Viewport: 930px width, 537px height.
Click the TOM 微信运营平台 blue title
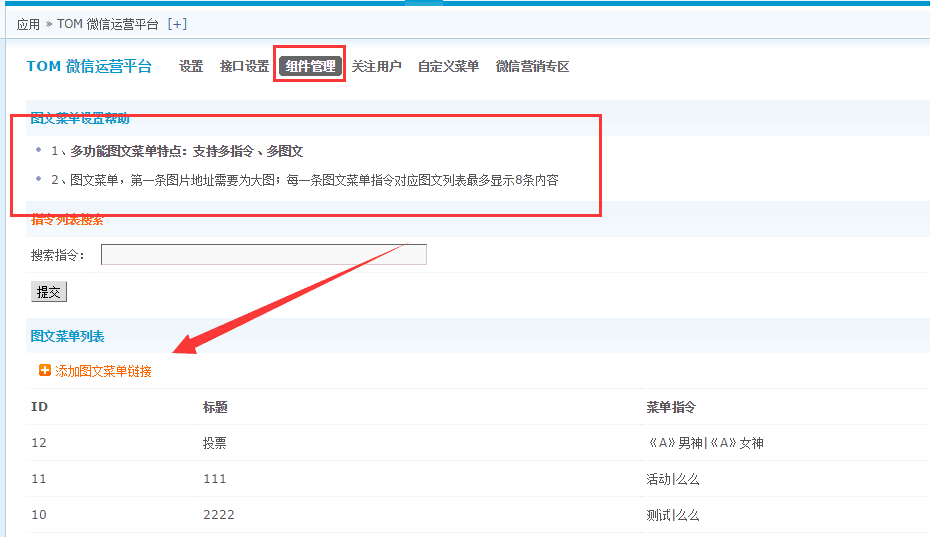click(x=89, y=66)
